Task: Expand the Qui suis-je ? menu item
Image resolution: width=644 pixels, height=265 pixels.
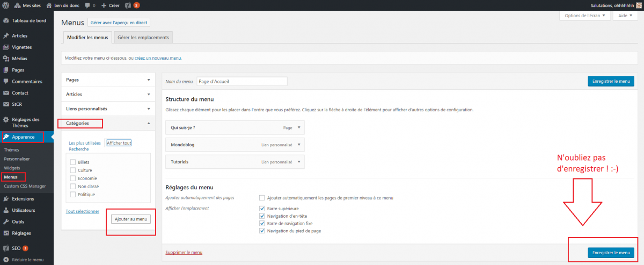Action: coord(299,128)
